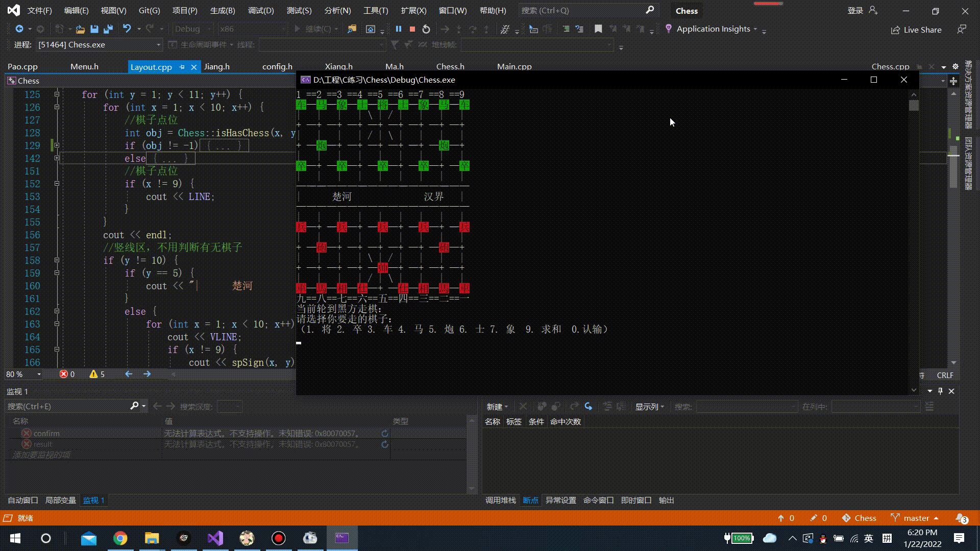Open the 80 % zoom dropdown
This screenshot has height=551, width=980.
pyautogui.click(x=39, y=374)
